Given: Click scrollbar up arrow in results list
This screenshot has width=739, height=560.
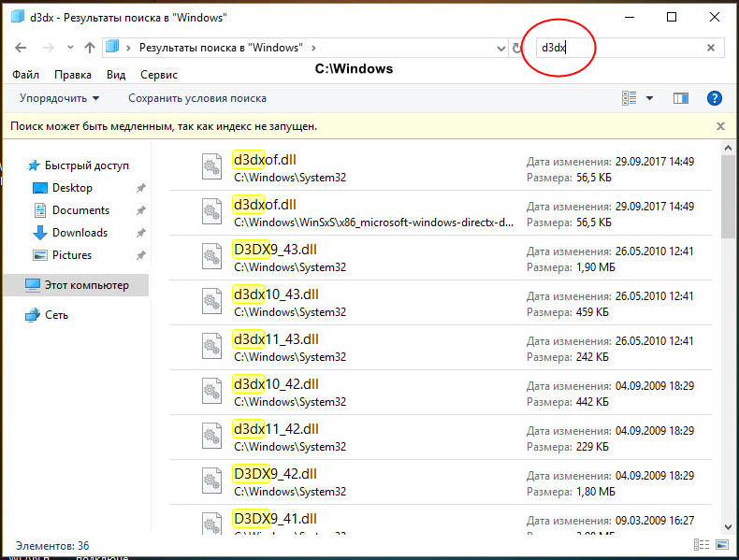Looking at the screenshot, I should (x=728, y=149).
